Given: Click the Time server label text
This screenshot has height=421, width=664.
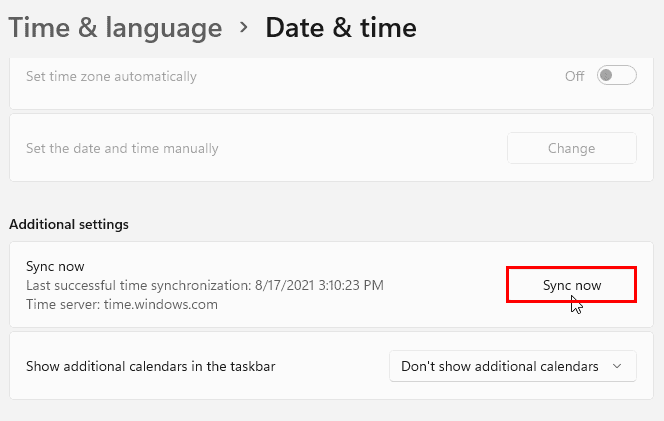Looking at the screenshot, I should coord(62,304).
